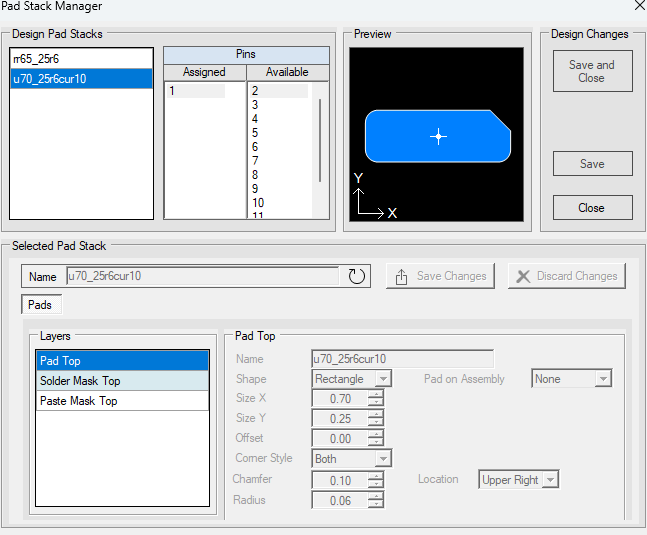Select the Paste Mask Top layer
Viewport: 647px width, 535px height.
tap(122, 401)
